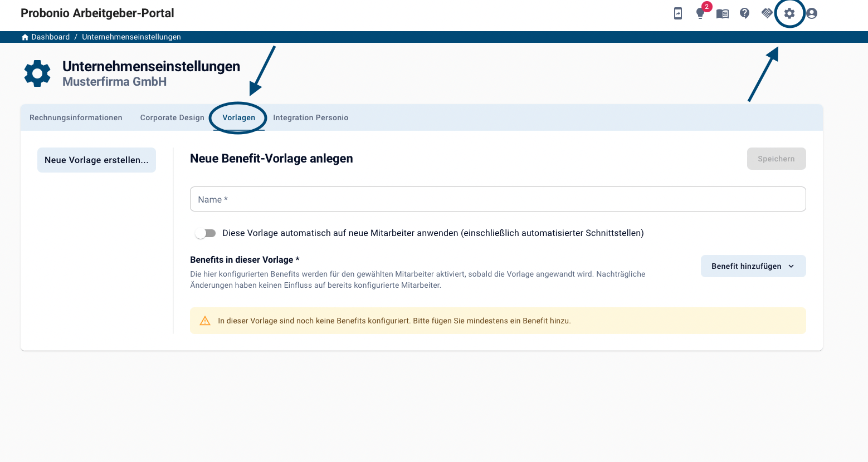Image resolution: width=868 pixels, height=462 pixels.
Task: Open the Benefit hinzufügen dropdown
Action: (x=753, y=266)
